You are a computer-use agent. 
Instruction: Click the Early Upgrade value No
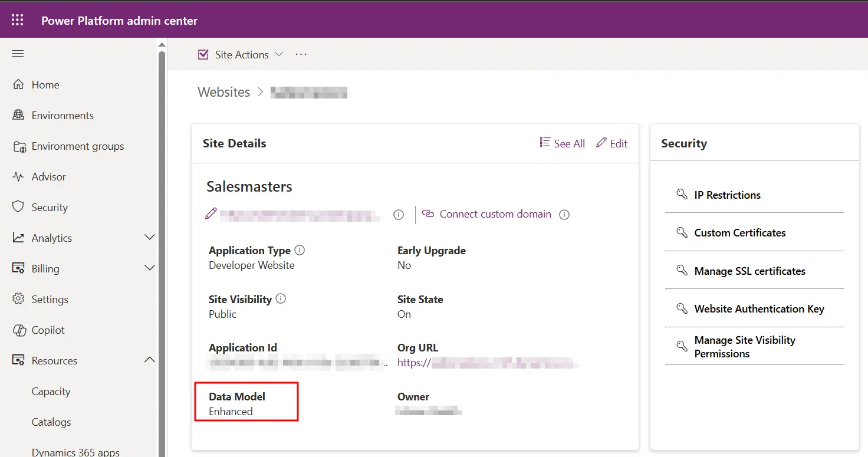404,265
